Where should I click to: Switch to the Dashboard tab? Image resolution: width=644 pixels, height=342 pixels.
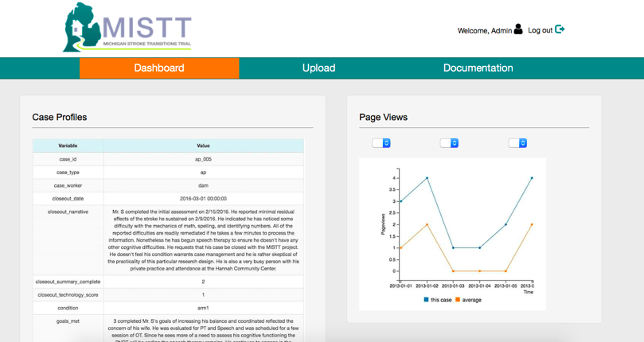[x=159, y=68]
